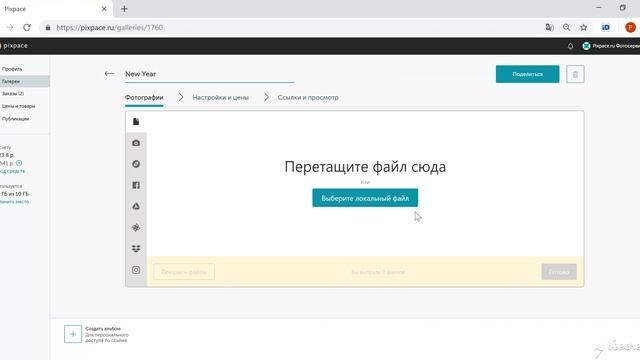Click the pixpace logo in header
This screenshot has height=360, width=640.
(x=14, y=46)
